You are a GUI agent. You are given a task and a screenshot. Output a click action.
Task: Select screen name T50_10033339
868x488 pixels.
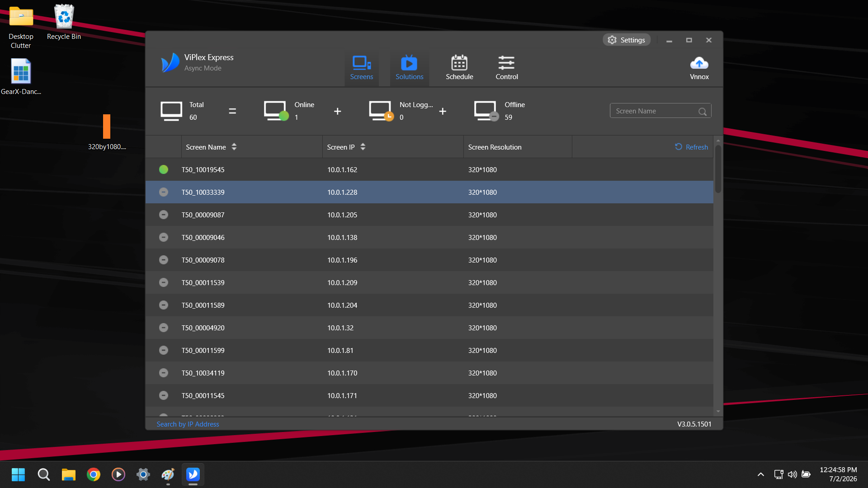[203, 192]
